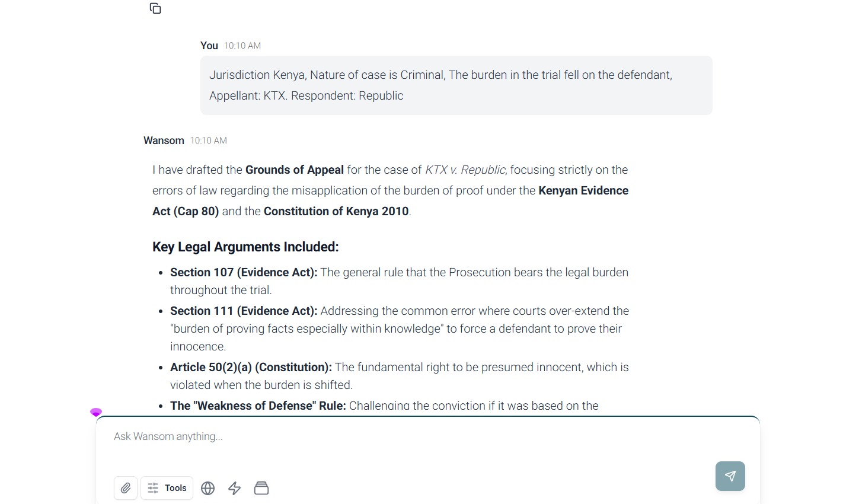This screenshot has height=504, width=843.
Task: Click the 'Wansom' sender name
Action: tap(164, 141)
